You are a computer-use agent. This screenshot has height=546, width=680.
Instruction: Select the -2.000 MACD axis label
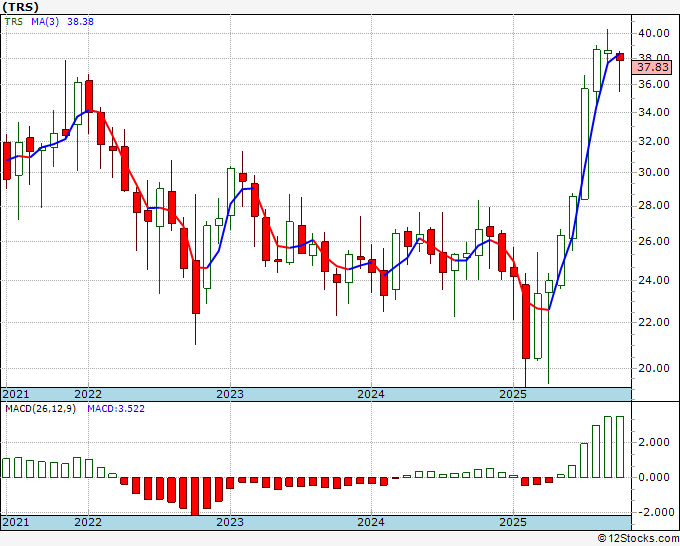pos(654,512)
